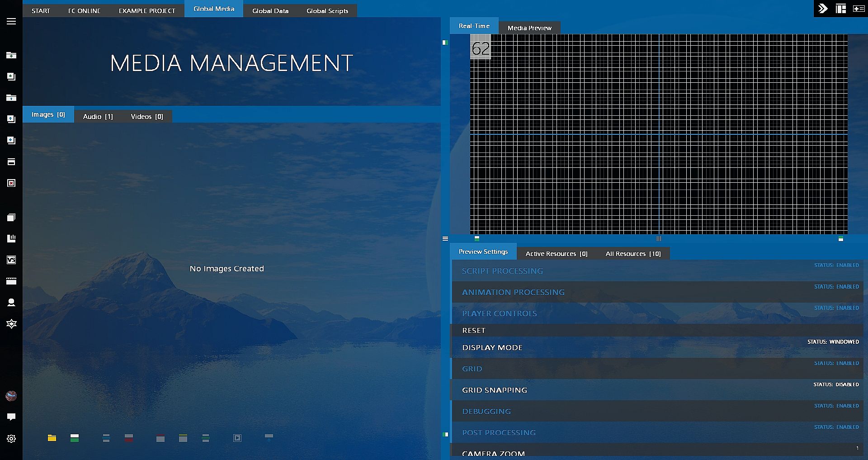
Task: Click the RESET button in Preview Settings
Action: tap(473, 330)
